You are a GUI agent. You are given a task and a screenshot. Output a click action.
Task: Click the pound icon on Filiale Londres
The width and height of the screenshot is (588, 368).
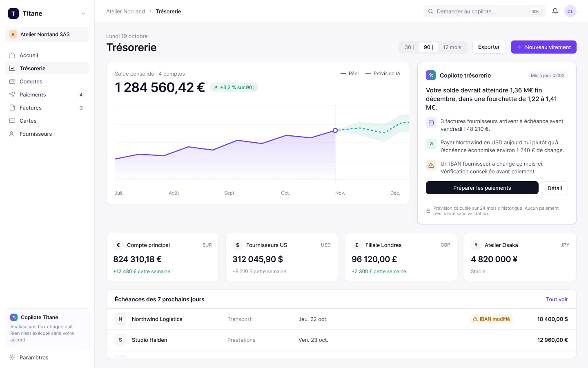coord(357,245)
